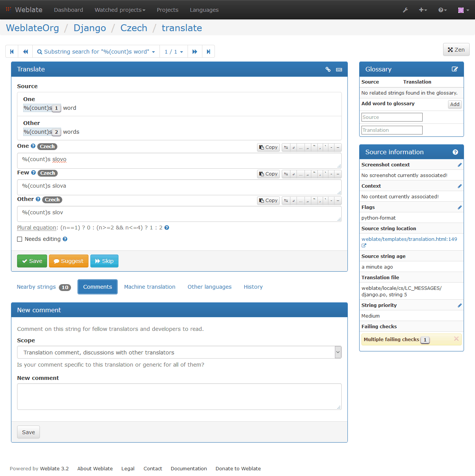The width and height of the screenshot is (475, 476).
Task: Open Documentation footer link
Action: 189,469
